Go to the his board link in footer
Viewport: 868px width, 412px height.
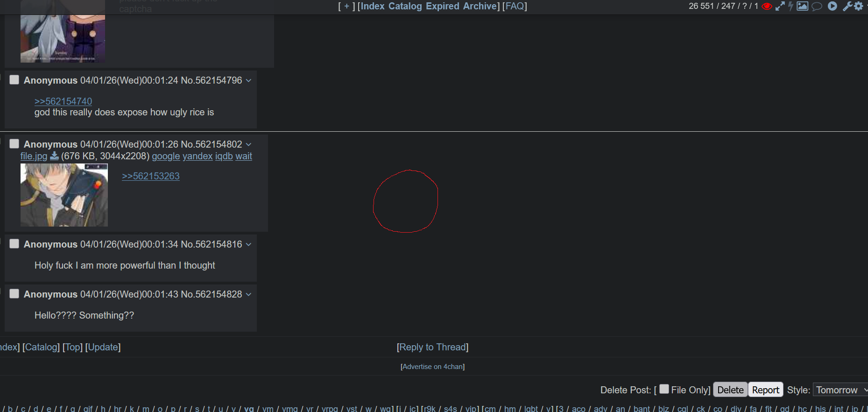tap(820, 409)
